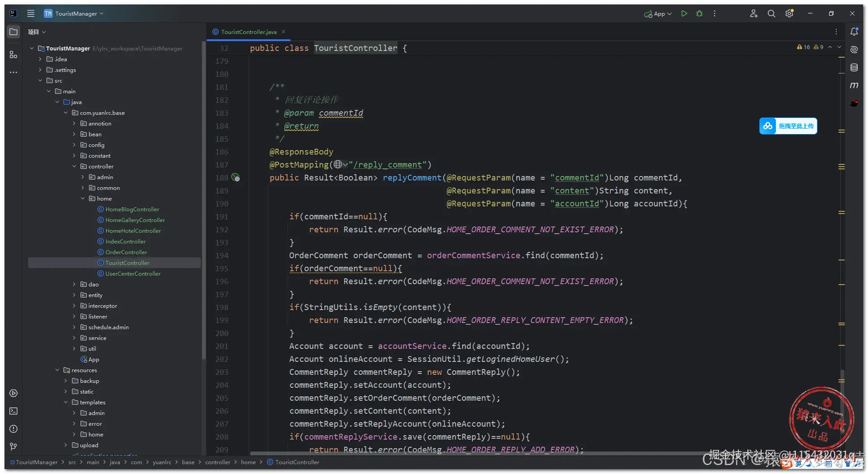Viewport: 868px width, 474px height.
Task: Collapse the controller package
Action: pyautogui.click(x=74, y=166)
